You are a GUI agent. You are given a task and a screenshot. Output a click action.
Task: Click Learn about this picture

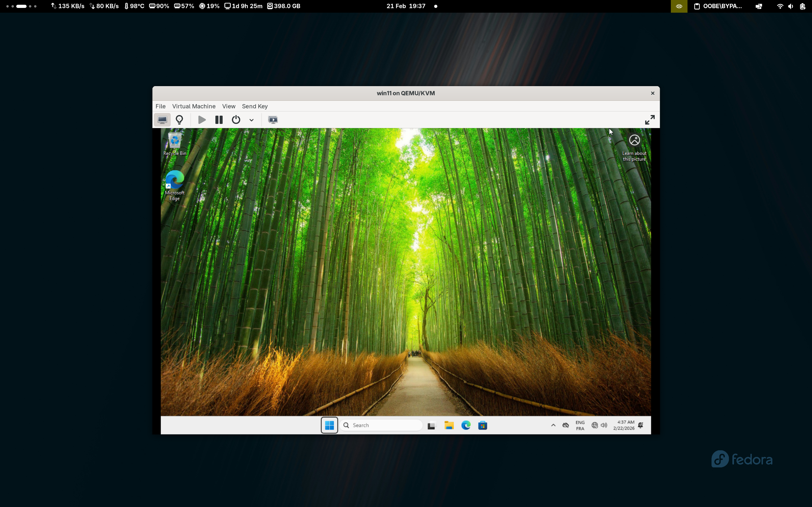pos(634,146)
